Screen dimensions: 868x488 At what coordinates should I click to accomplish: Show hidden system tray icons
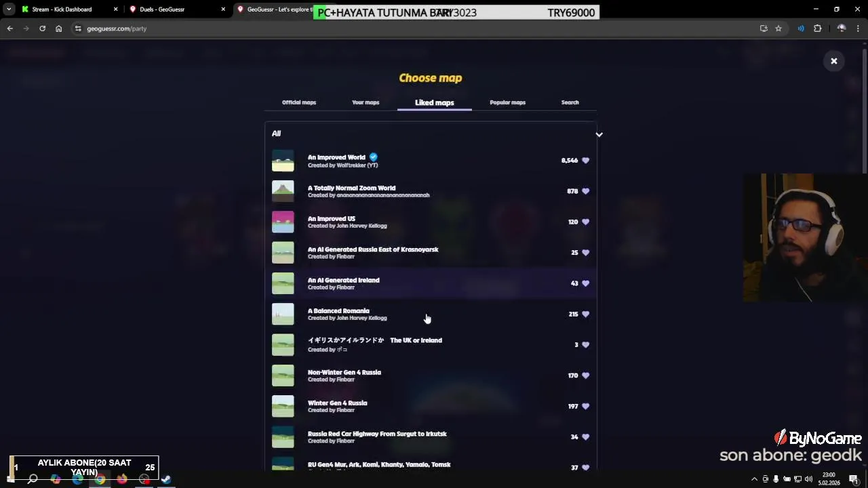[x=754, y=479]
